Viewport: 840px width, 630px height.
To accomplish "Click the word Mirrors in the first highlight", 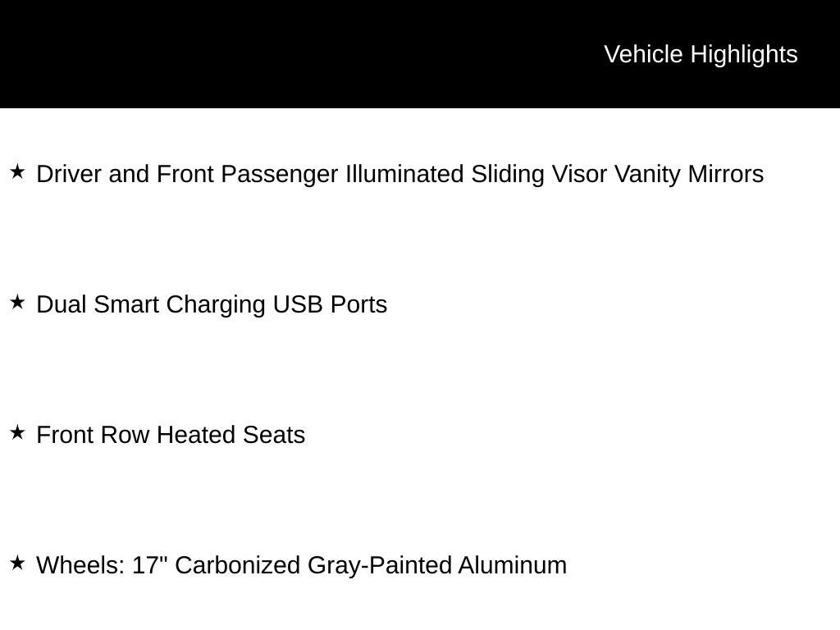I will point(726,175).
